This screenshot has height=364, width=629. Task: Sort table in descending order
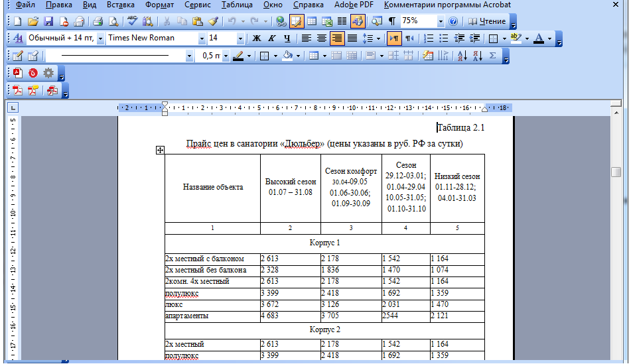pyautogui.click(x=477, y=56)
